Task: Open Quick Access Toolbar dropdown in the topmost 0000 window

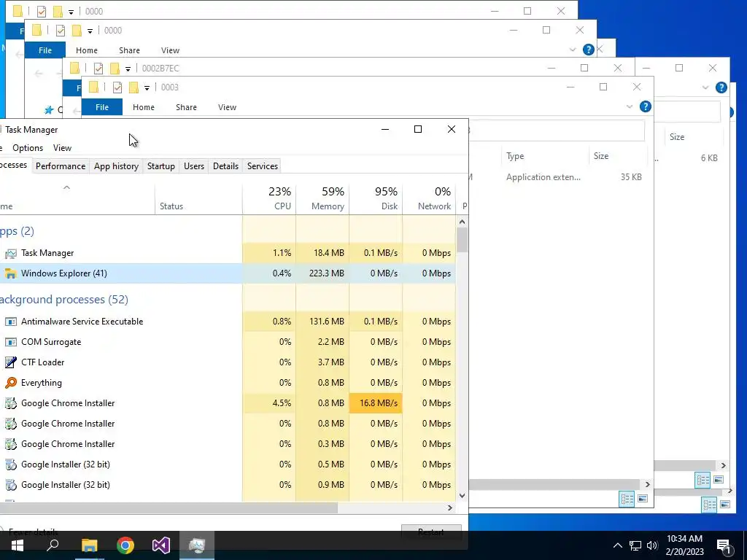Action: coord(71,12)
